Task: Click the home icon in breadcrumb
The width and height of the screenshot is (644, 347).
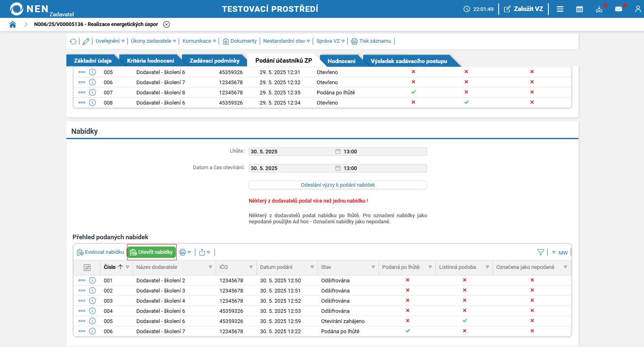Action: (13, 24)
